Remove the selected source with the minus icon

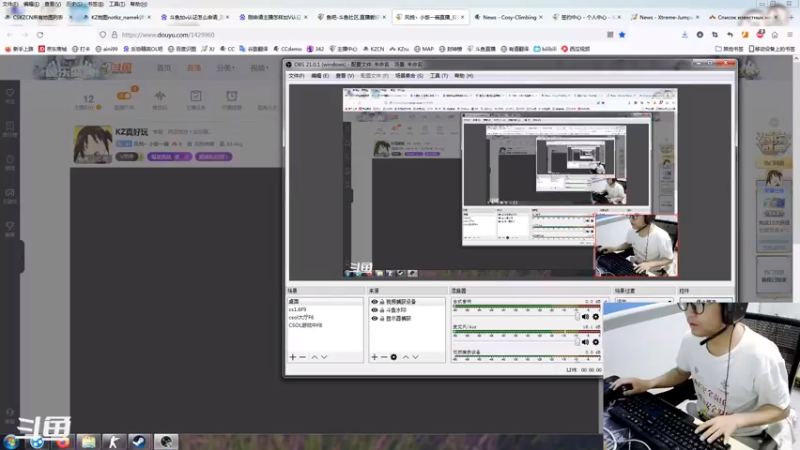coord(384,357)
